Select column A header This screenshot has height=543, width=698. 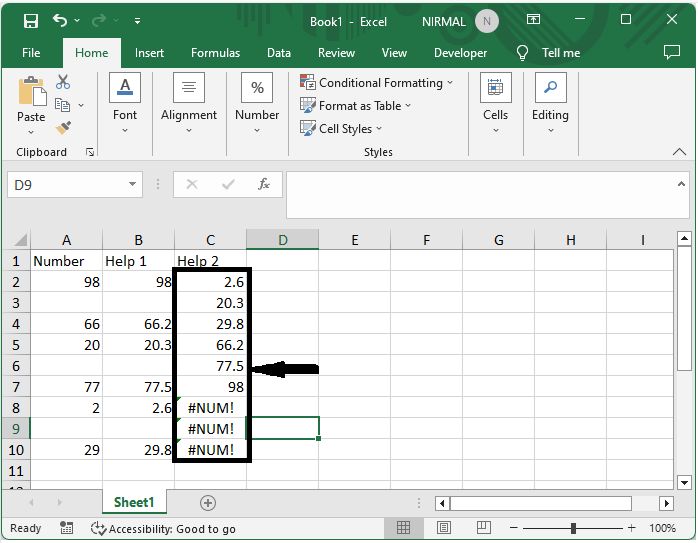pos(66,240)
